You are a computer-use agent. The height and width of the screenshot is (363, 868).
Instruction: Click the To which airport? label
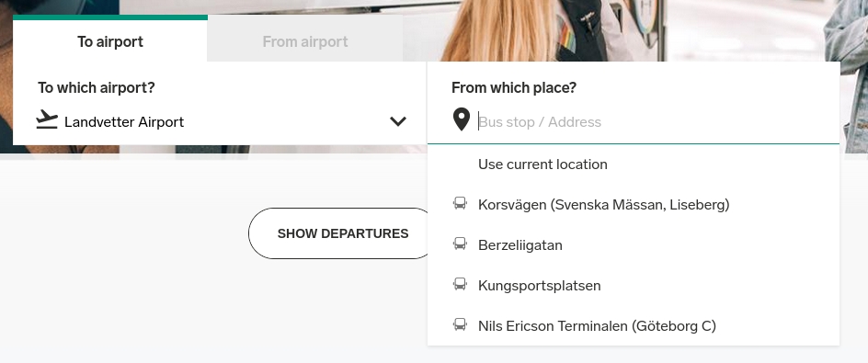[97, 87]
